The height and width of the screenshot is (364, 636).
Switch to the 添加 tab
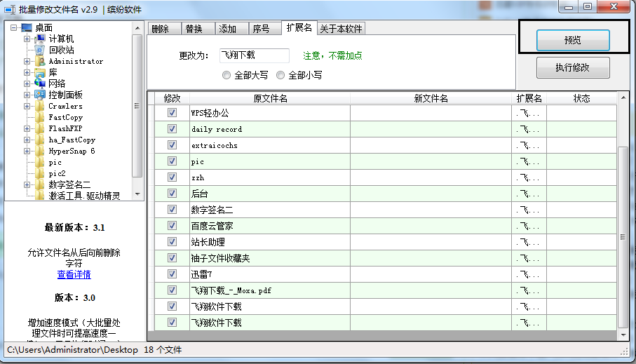point(231,29)
